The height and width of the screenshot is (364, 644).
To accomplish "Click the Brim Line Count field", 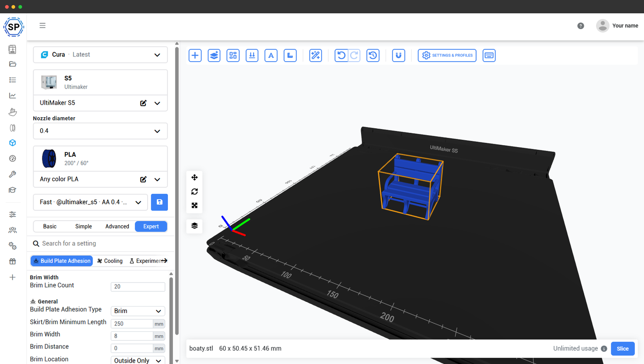I will tap(138, 287).
